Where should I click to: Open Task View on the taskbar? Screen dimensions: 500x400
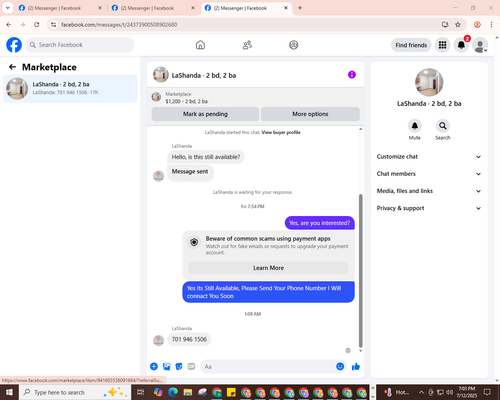tap(141, 392)
